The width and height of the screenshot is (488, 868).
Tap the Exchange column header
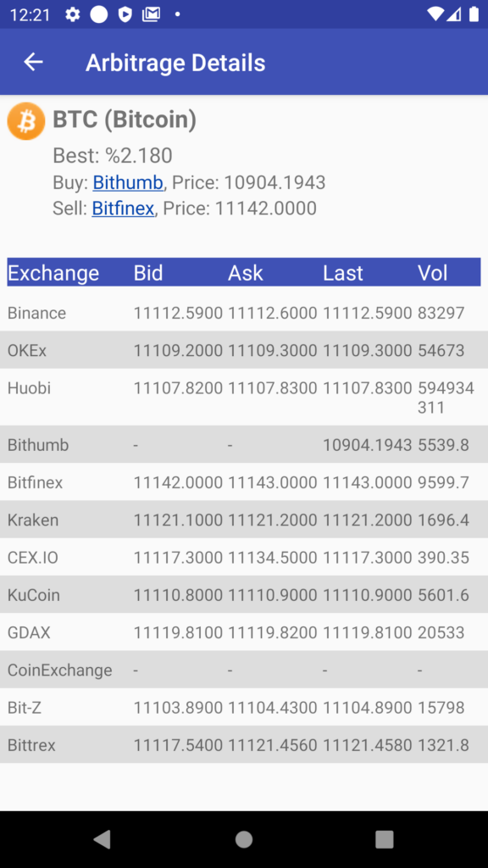[x=53, y=272]
